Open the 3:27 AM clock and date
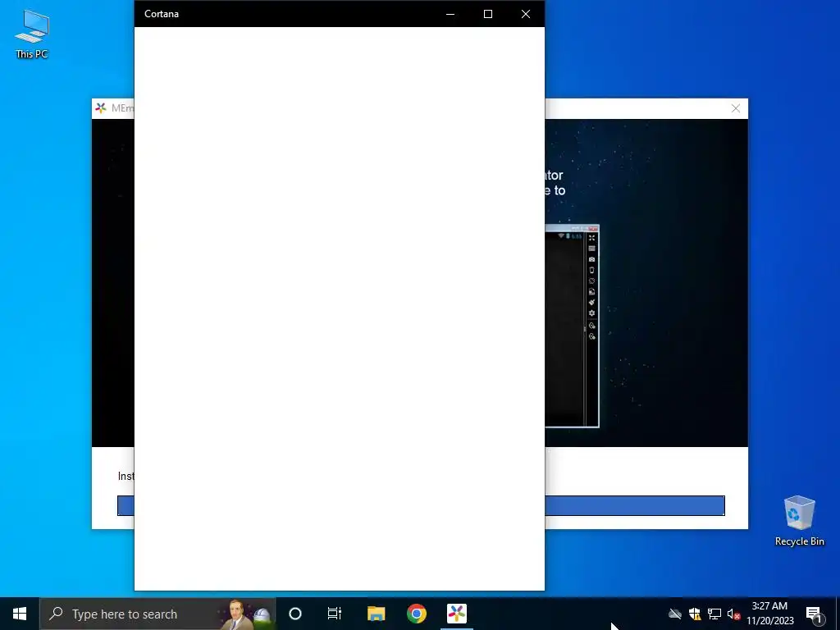Screen dimensions: 840x630 click(x=769, y=614)
